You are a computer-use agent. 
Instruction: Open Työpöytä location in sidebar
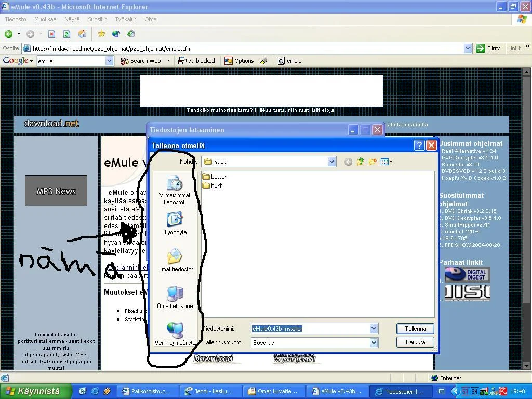point(175,224)
